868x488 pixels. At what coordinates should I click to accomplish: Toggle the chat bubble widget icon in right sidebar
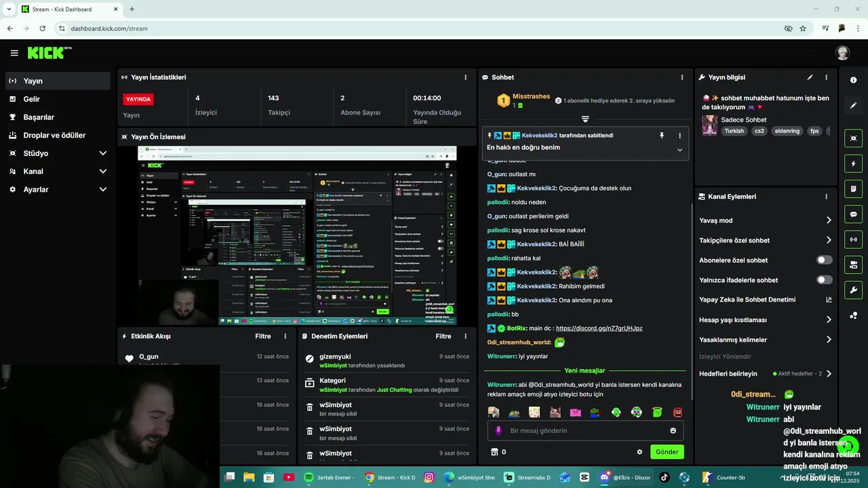853,214
